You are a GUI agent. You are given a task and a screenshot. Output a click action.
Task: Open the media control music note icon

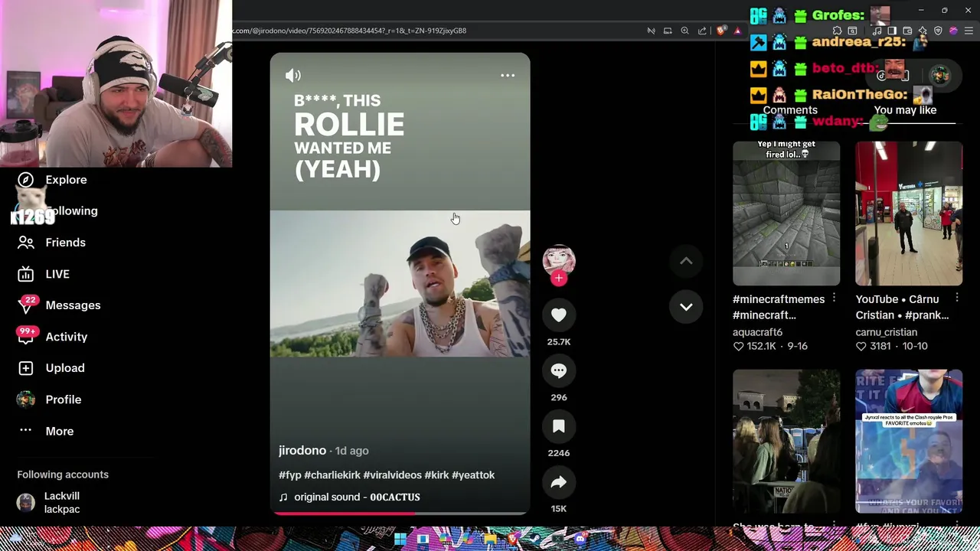tap(877, 31)
